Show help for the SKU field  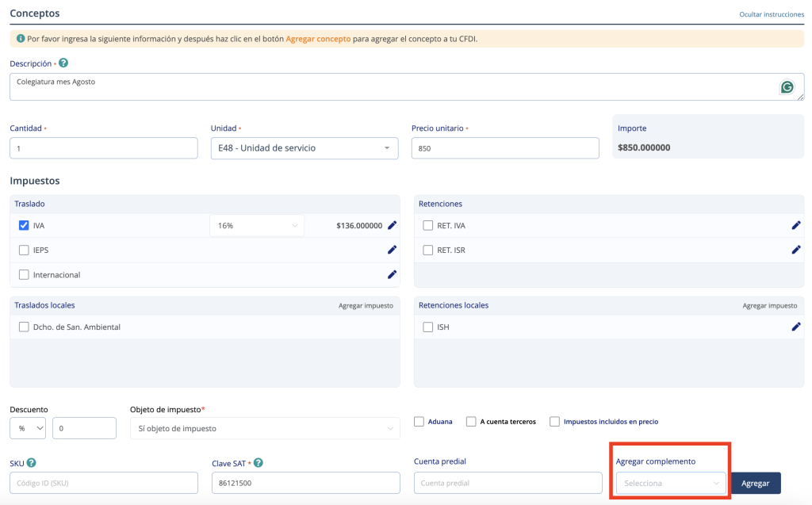pos(32,463)
